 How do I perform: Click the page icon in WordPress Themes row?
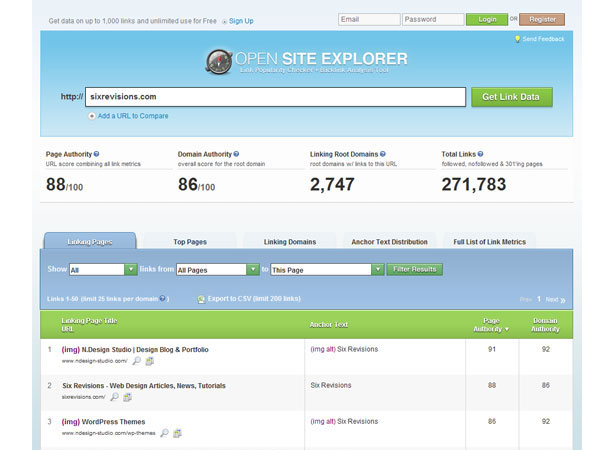177,433
